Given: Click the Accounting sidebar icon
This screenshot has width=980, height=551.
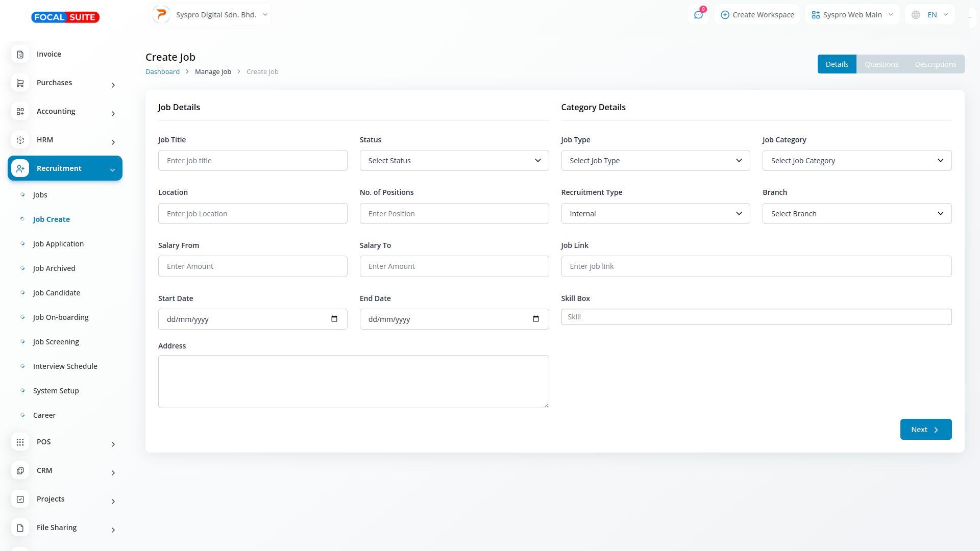Looking at the screenshot, I should pos(20,111).
